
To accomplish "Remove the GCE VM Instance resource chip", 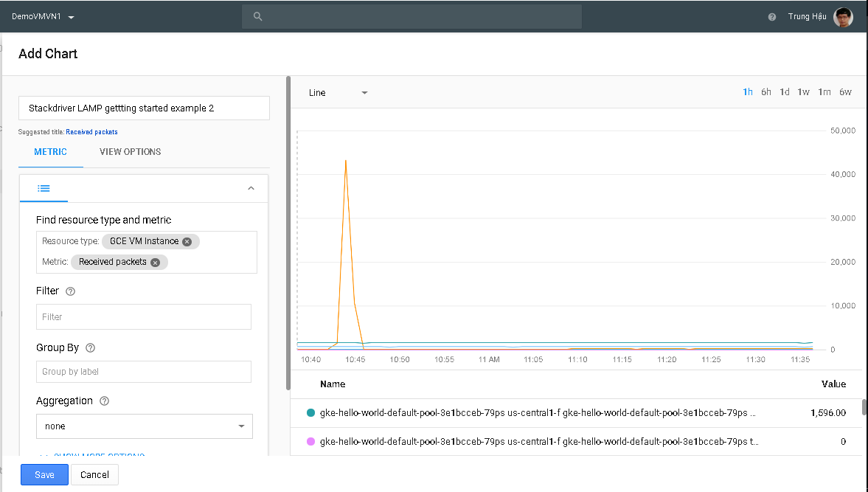I will click(x=187, y=242).
